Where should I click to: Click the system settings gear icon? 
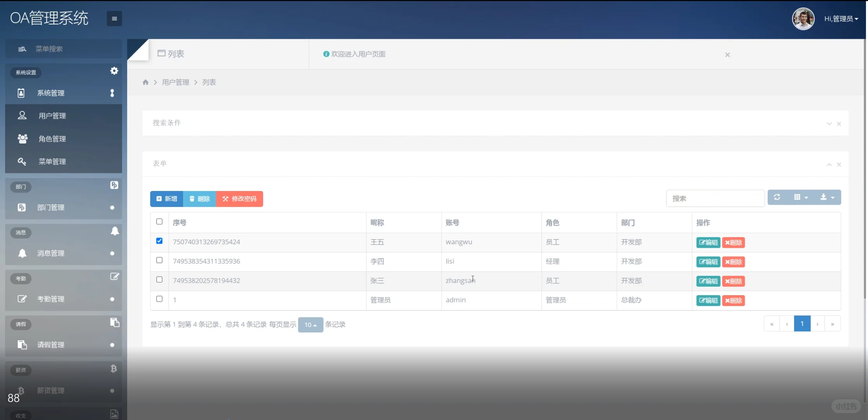(114, 71)
